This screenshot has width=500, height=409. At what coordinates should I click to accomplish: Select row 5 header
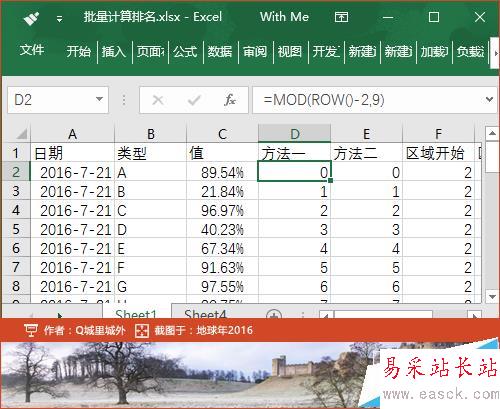pos(16,229)
